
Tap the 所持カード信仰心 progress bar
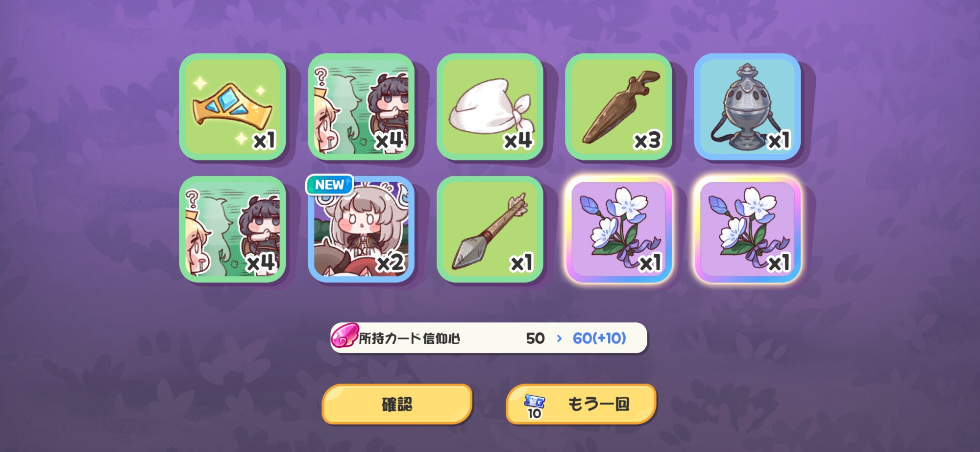(489, 338)
